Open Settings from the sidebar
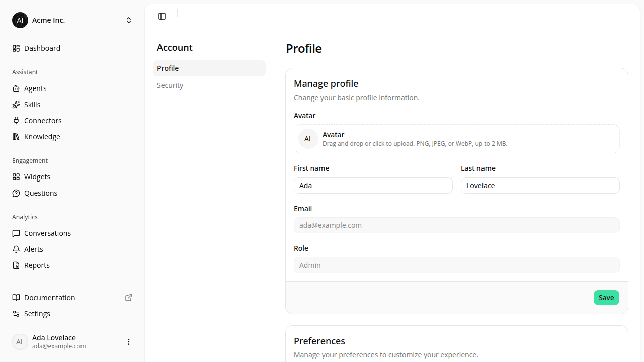 coord(72,314)
